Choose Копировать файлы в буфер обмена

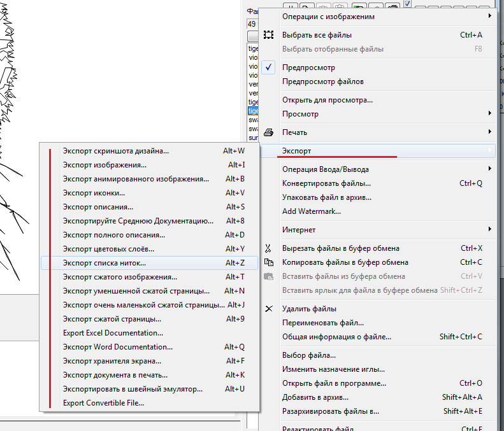[x=378, y=262]
